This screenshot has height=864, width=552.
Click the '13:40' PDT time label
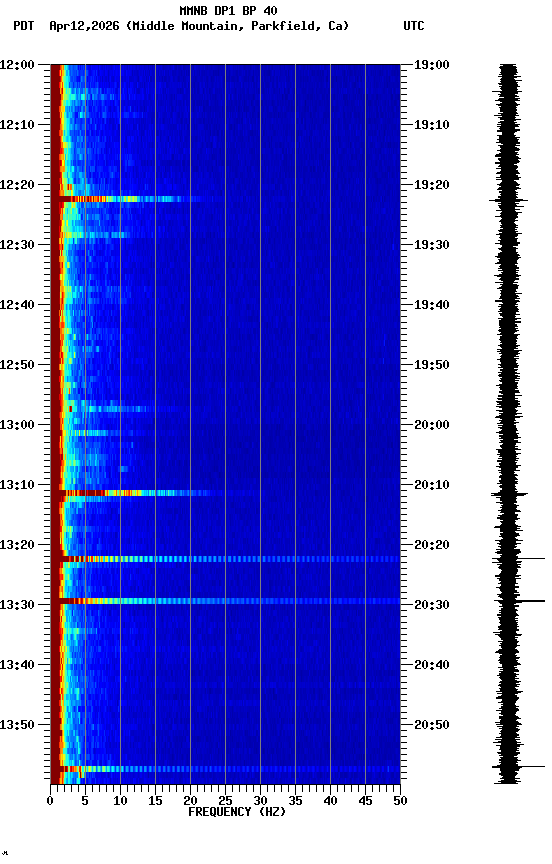(x=17, y=666)
